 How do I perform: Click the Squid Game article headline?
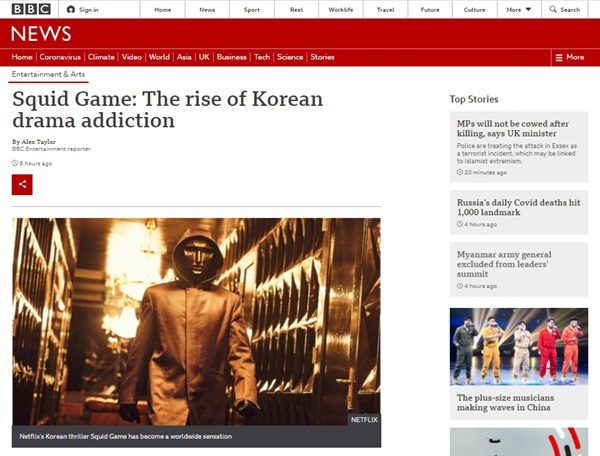coord(168,109)
